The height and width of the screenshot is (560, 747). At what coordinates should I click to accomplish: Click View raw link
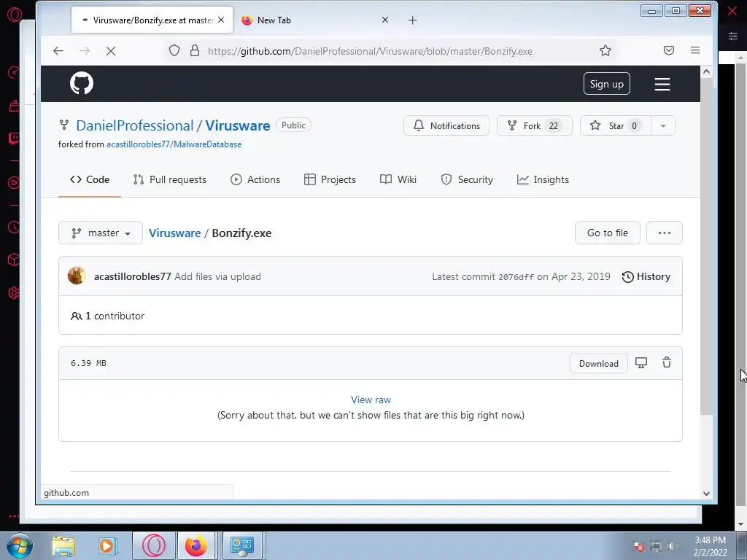pyautogui.click(x=371, y=400)
